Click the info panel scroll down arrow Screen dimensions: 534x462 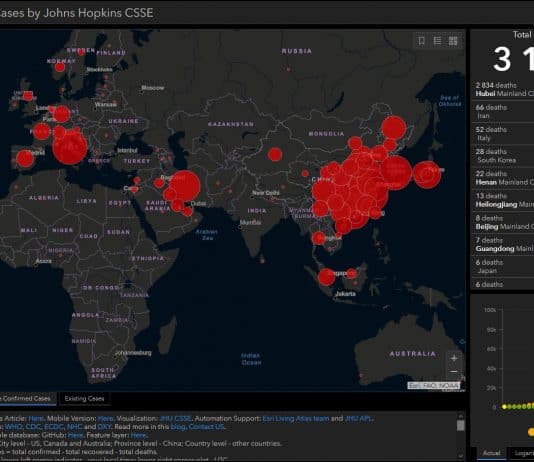tap(460, 456)
